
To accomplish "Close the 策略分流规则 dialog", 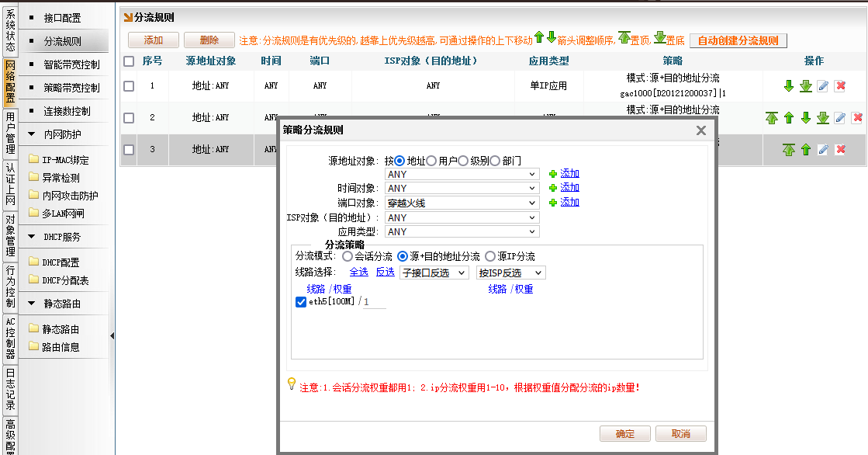I will pos(700,130).
